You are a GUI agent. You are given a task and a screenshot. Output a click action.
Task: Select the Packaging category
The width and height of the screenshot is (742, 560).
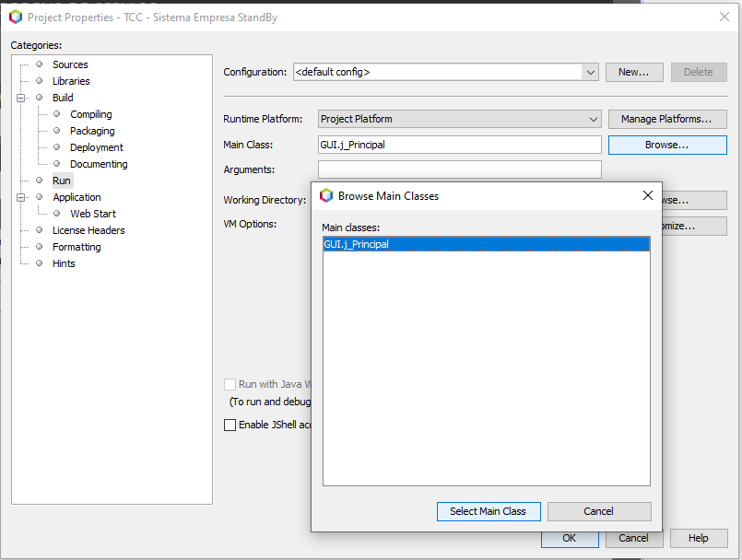(92, 131)
